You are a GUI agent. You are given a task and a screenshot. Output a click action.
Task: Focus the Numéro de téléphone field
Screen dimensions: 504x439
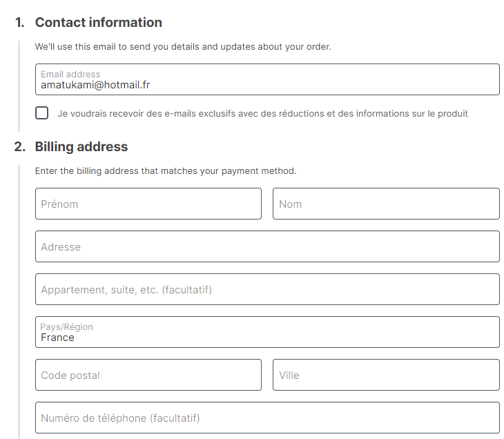click(267, 418)
